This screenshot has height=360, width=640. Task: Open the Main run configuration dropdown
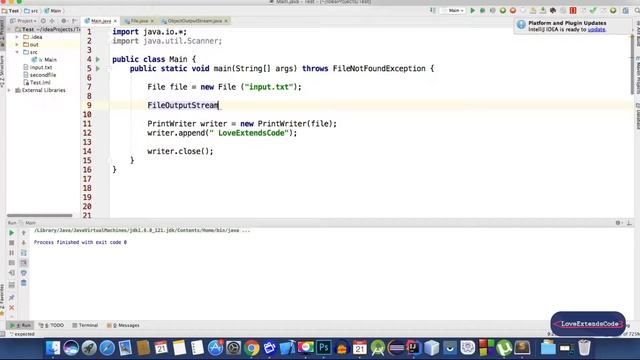pos(454,11)
